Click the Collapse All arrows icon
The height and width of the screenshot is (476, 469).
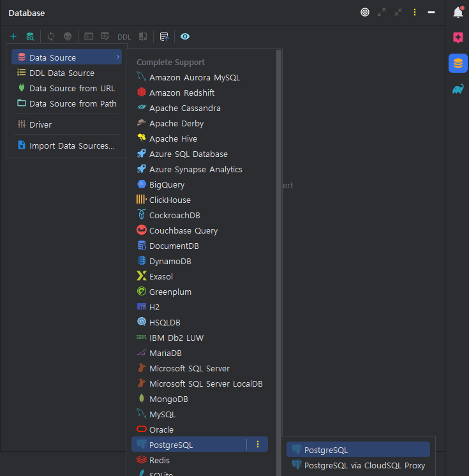coord(398,12)
